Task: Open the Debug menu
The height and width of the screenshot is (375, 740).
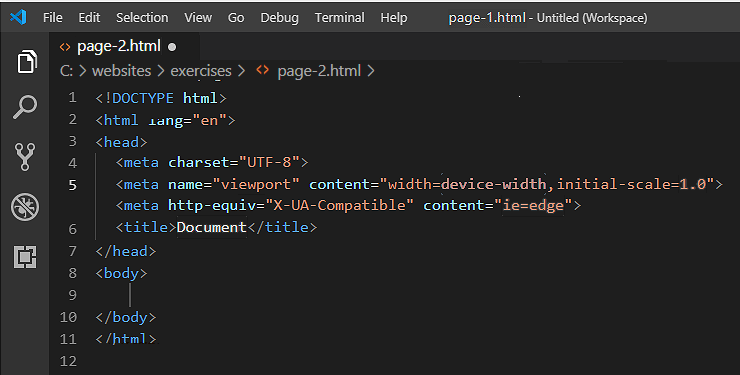Action: (x=279, y=18)
